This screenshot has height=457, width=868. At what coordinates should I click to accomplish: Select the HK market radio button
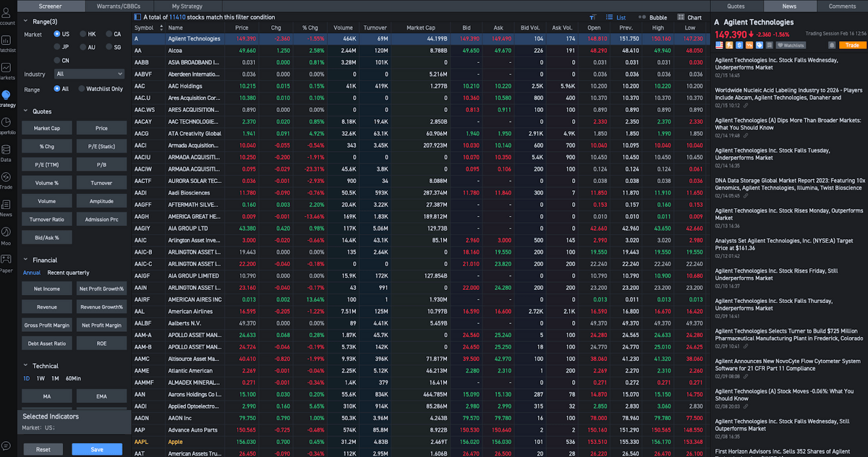tap(82, 34)
